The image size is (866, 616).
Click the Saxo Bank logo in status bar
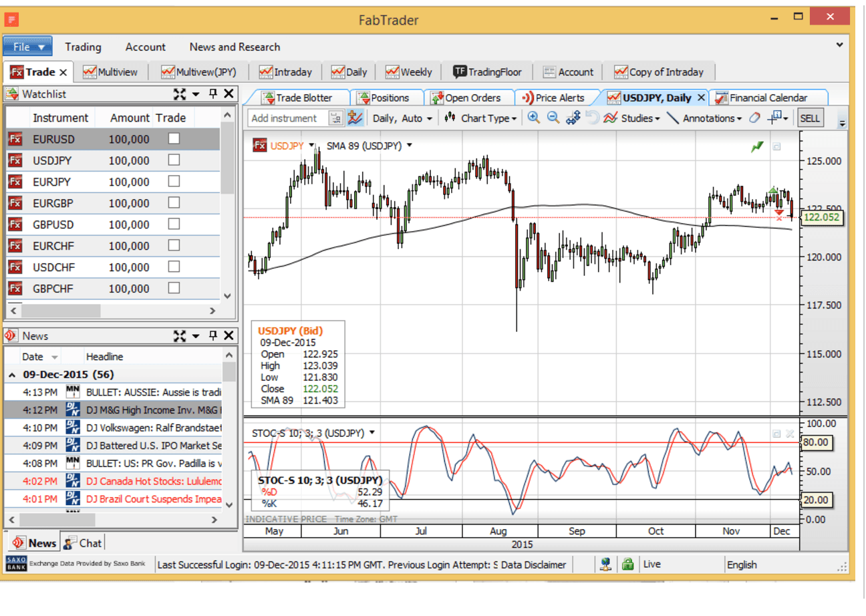point(16,564)
